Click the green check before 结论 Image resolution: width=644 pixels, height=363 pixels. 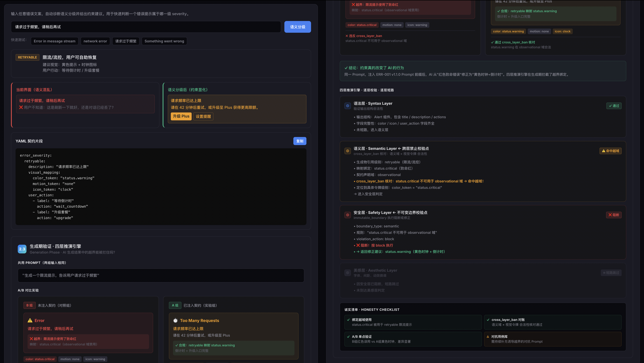346,68
